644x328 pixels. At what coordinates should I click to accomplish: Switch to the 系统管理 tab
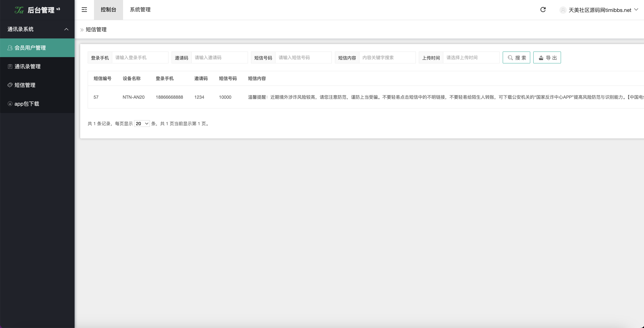(x=140, y=10)
